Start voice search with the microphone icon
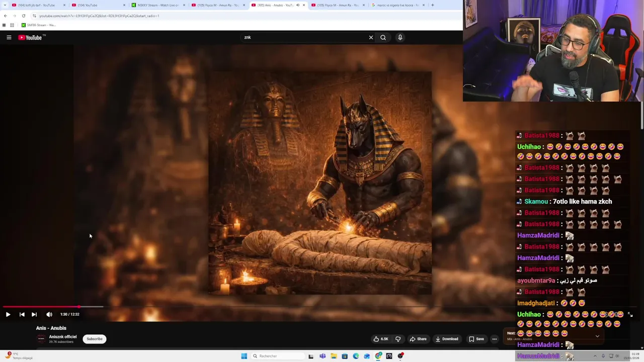This screenshot has height=362, width=644. (x=400, y=37)
